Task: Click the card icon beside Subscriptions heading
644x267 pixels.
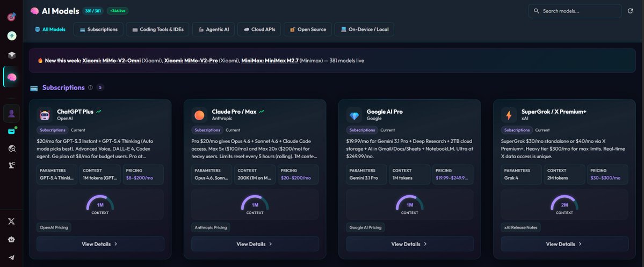Action: (x=34, y=88)
